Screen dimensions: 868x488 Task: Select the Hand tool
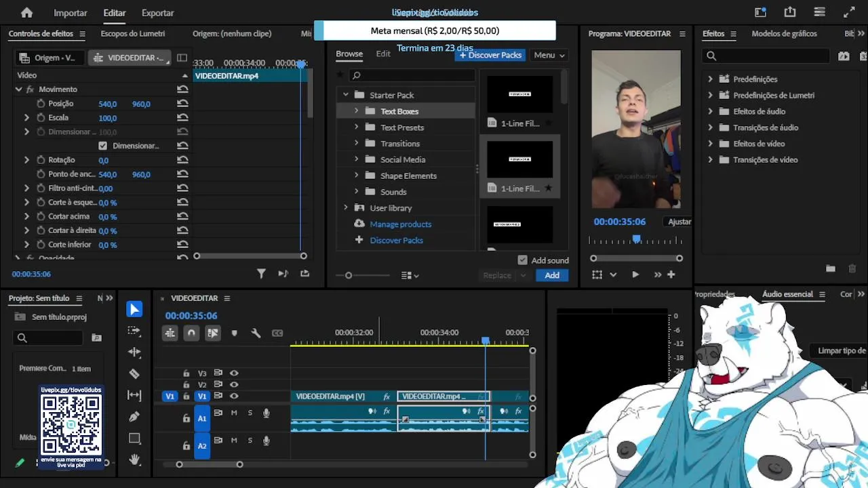click(134, 460)
